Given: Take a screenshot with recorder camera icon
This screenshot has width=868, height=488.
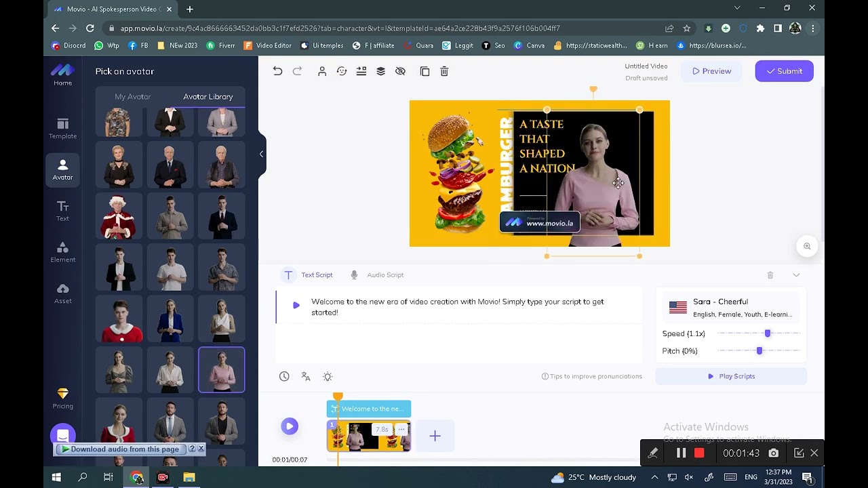Looking at the screenshot, I should point(774,453).
